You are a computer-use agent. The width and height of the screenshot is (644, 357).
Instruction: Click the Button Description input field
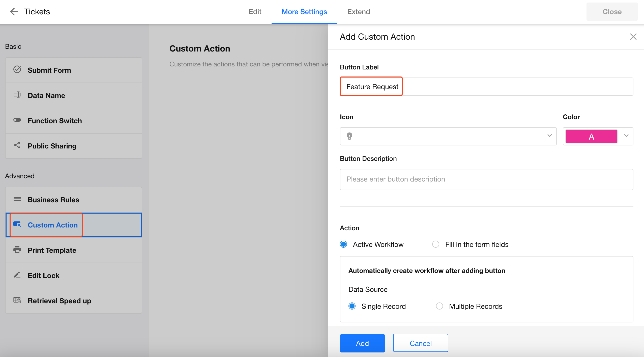pos(486,179)
